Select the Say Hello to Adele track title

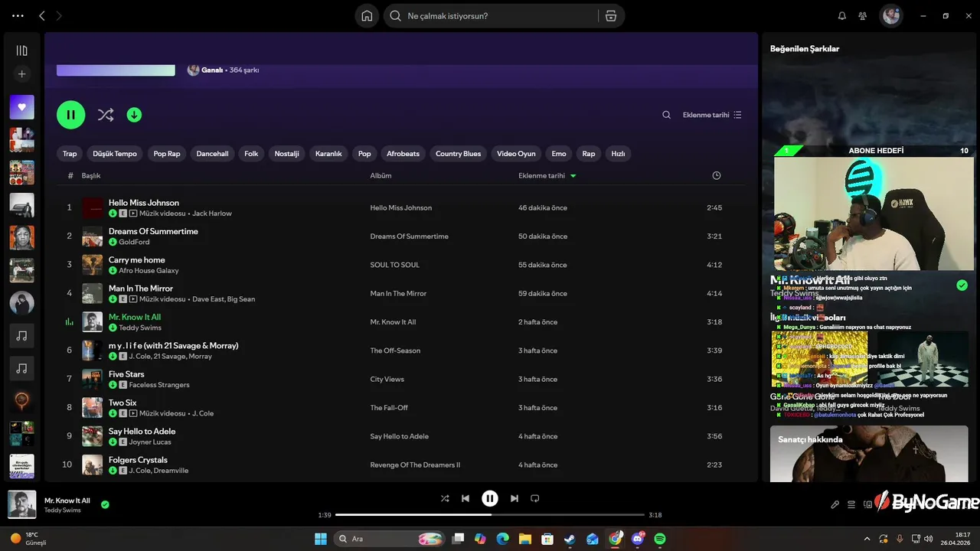coord(142,432)
